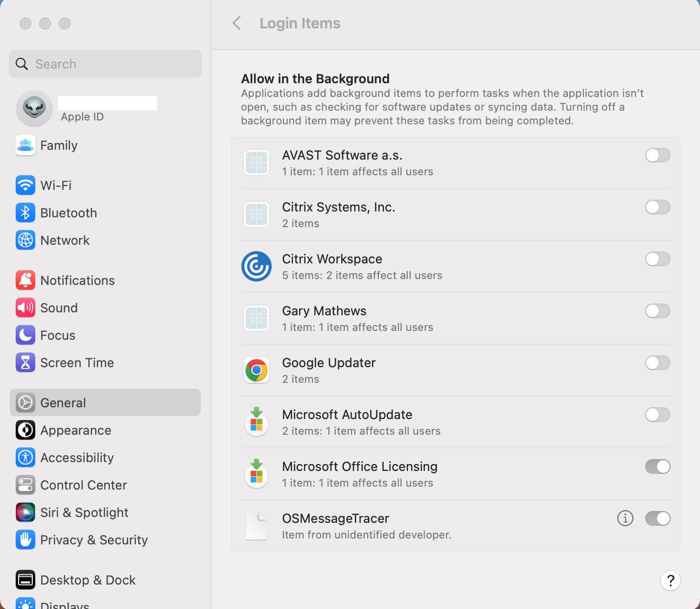700x609 pixels.
Task: Select Appearance in the sidebar
Action: 105,430
